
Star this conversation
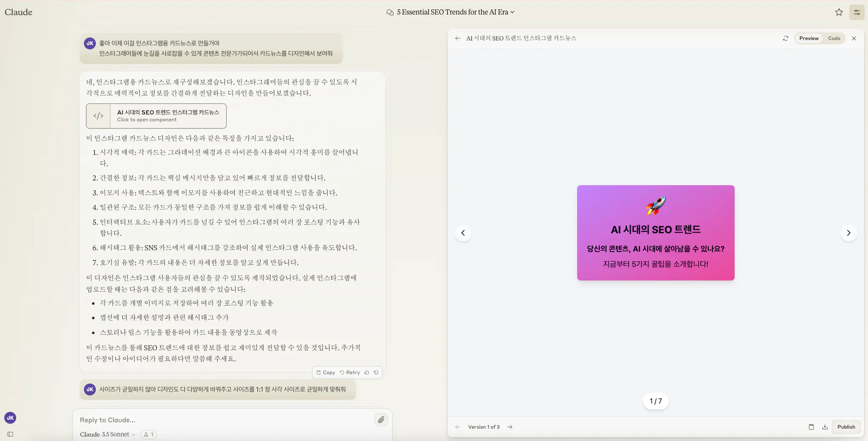click(839, 12)
